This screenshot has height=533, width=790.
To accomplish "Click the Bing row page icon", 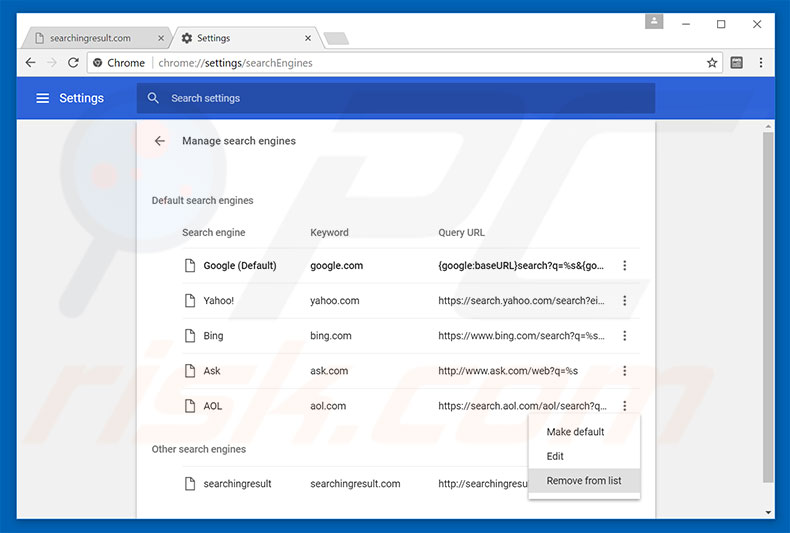I will (190, 336).
